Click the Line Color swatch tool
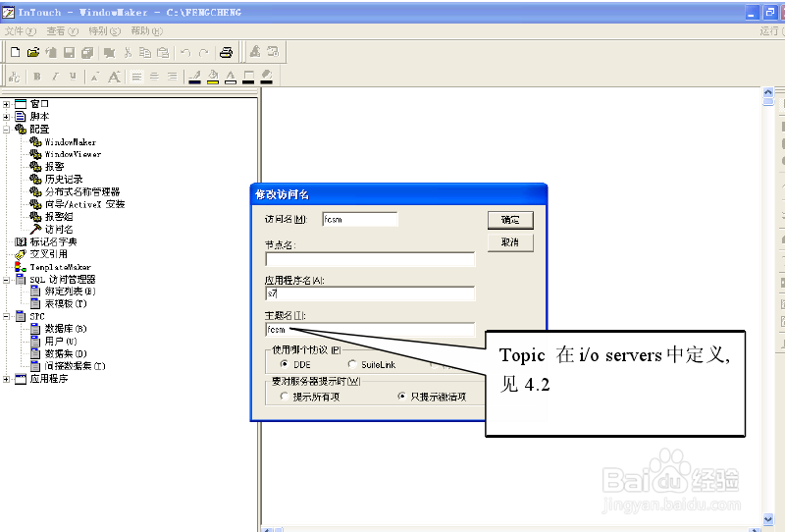The image size is (785, 532). tap(194, 77)
